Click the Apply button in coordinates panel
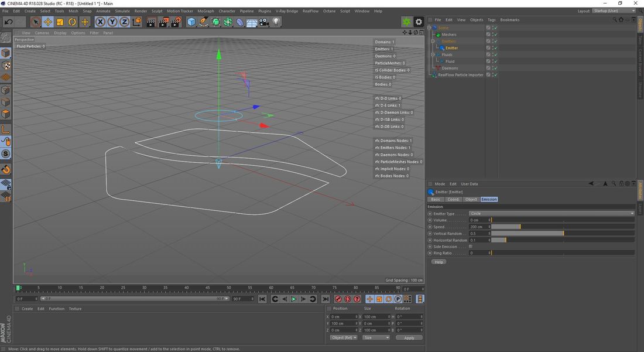644x352 pixels. [409, 338]
